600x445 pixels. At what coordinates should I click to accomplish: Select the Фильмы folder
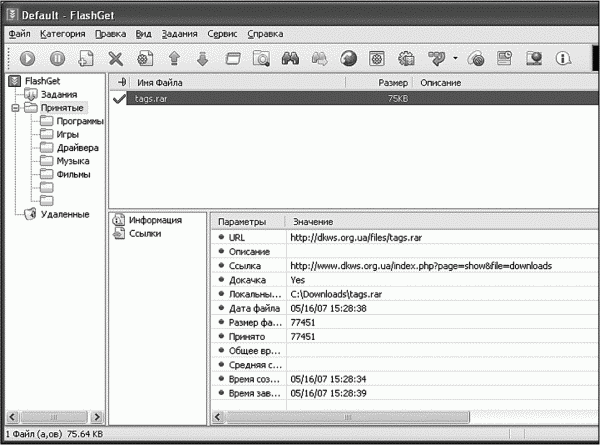[x=73, y=174]
